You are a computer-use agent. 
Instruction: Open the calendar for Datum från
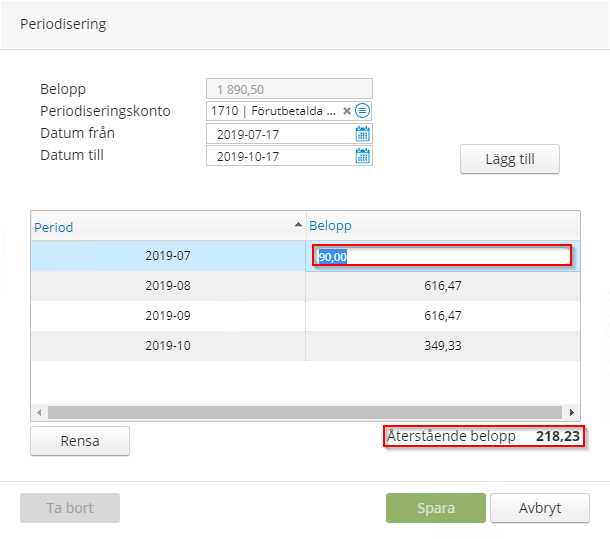pyautogui.click(x=363, y=133)
